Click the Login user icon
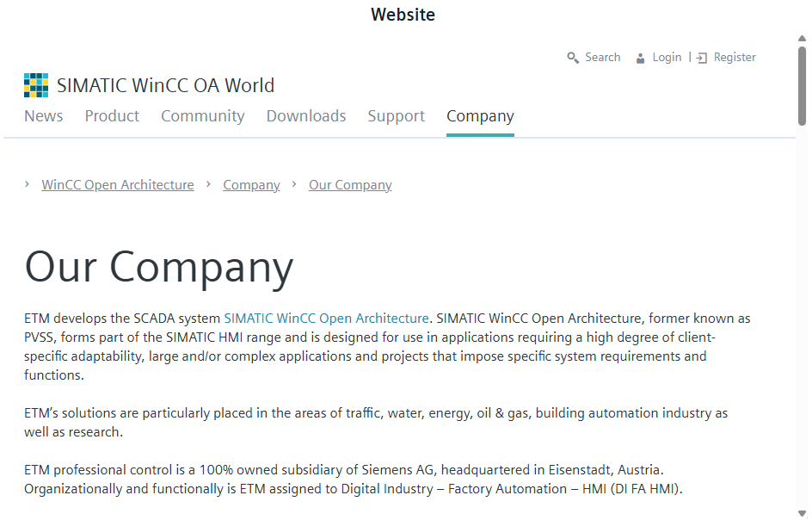 tap(640, 58)
